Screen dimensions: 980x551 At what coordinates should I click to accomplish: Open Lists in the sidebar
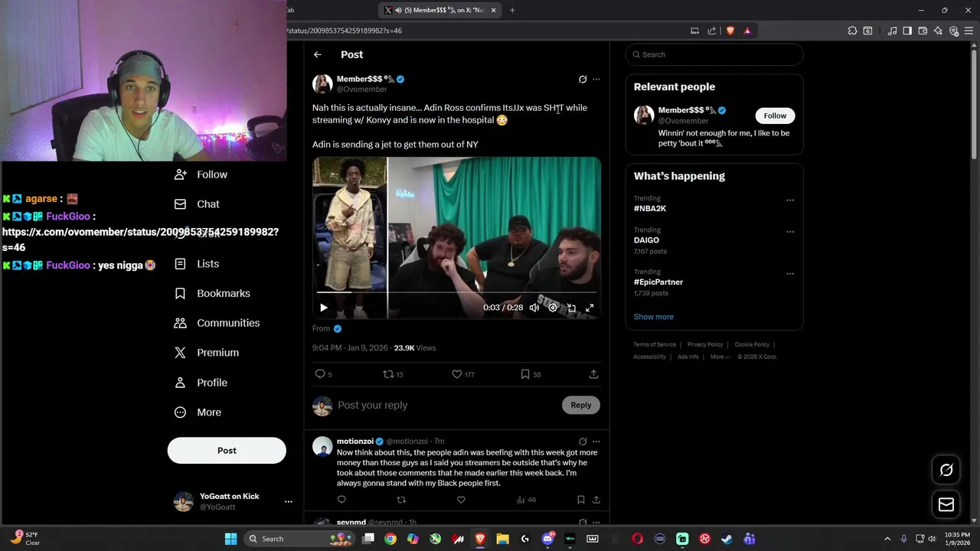click(198, 264)
